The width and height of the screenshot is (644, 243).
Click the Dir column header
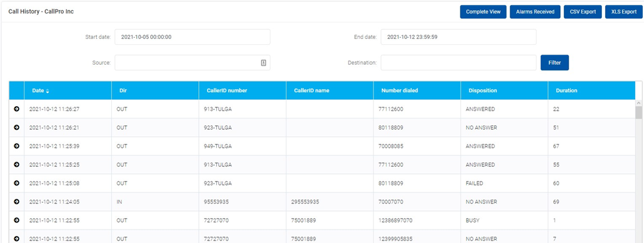point(155,91)
